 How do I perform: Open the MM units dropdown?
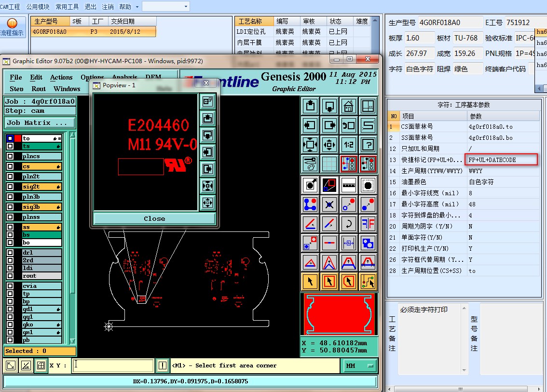click(x=360, y=365)
